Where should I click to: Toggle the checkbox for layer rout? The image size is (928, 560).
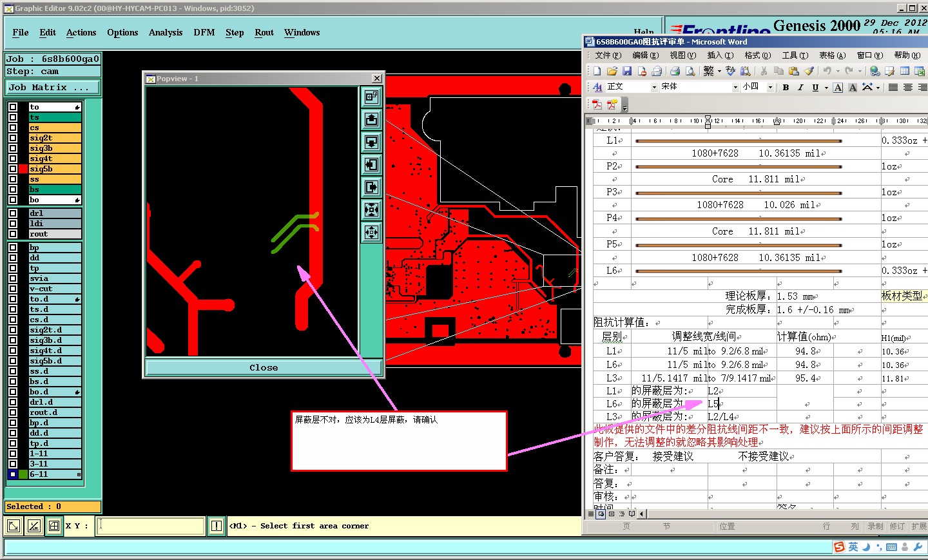13,234
